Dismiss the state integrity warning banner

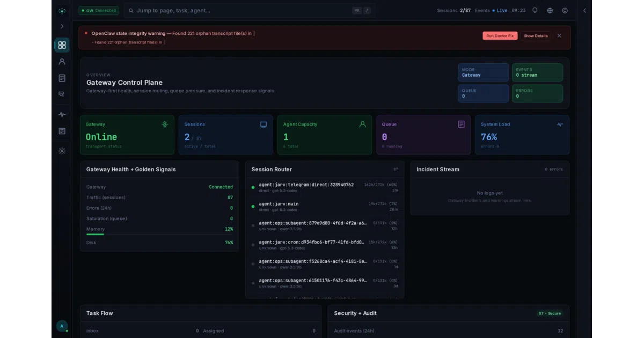559,36
